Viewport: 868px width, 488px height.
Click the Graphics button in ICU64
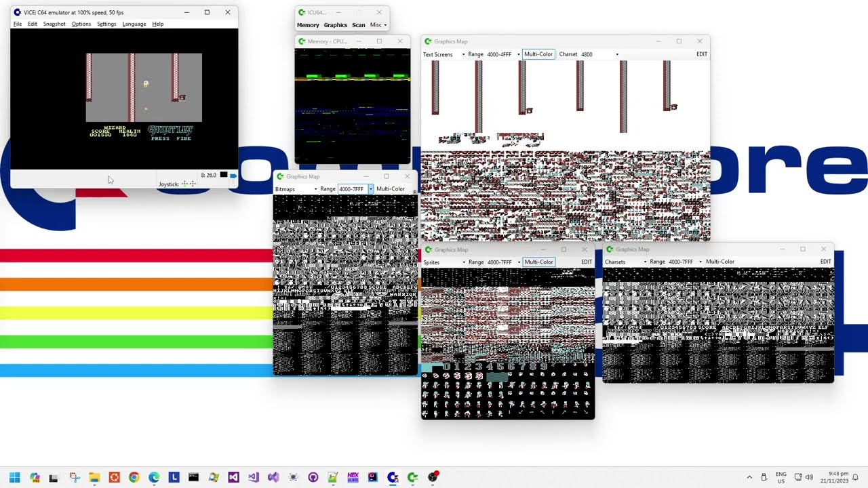click(x=336, y=25)
